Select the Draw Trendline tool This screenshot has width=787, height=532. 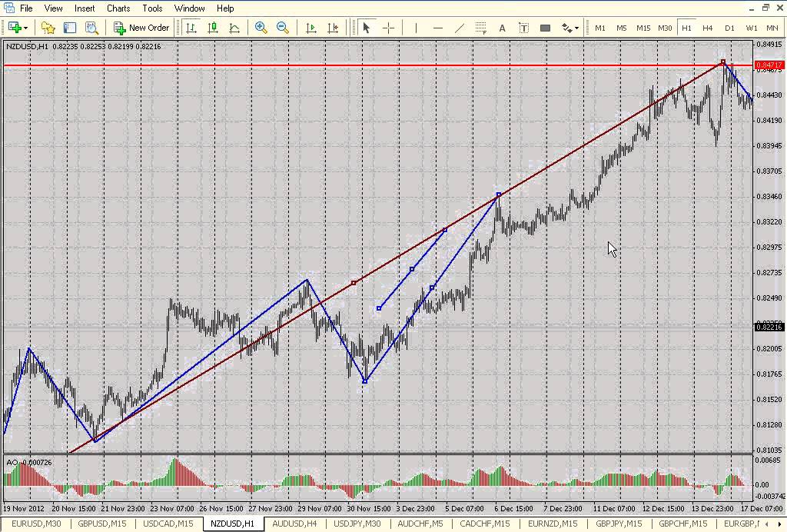(x=460, y=28)
